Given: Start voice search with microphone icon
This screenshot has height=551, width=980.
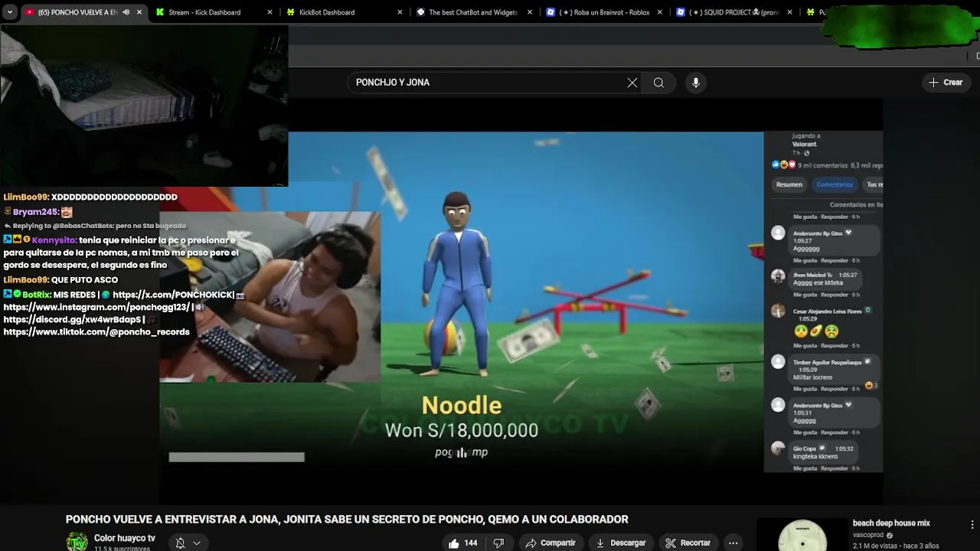Looking at the screenshot, I should pyautogui.click(x=695, y=83).
